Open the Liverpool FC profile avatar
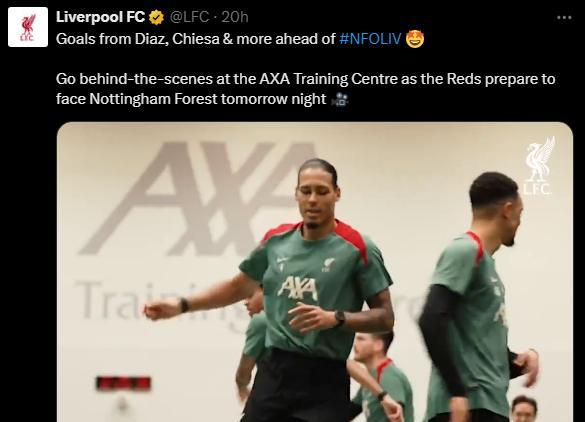The width and height of the screenshot is (585, 422). tap(28, 27)
